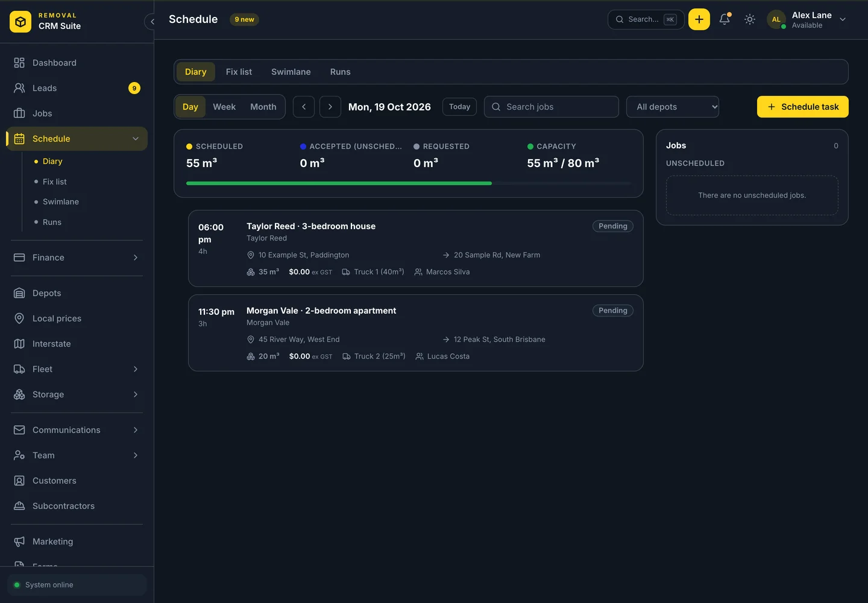Open the global Search box
868x603 pixels.
tap(646, 19)
